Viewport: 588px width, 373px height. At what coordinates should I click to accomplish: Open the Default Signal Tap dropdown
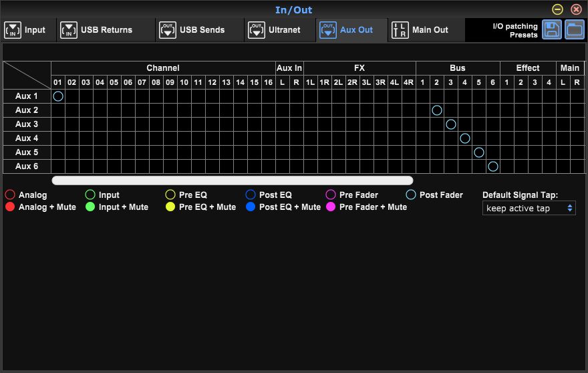pos(529,209)
